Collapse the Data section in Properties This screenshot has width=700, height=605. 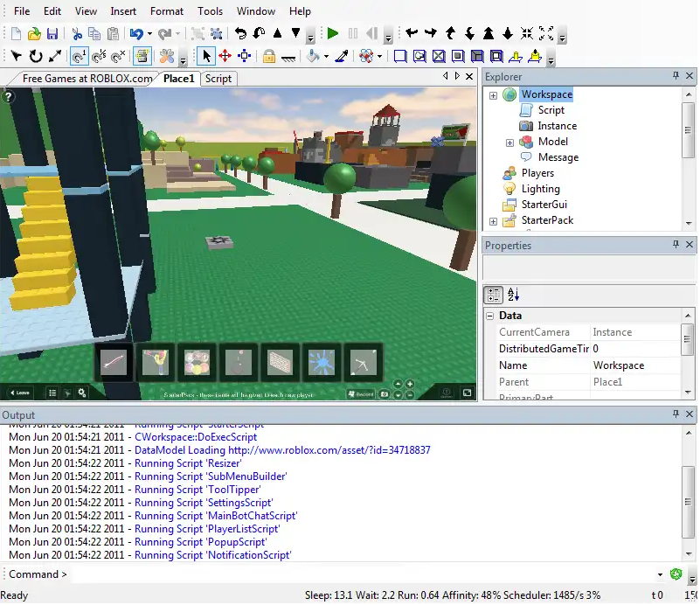point(491,316)
